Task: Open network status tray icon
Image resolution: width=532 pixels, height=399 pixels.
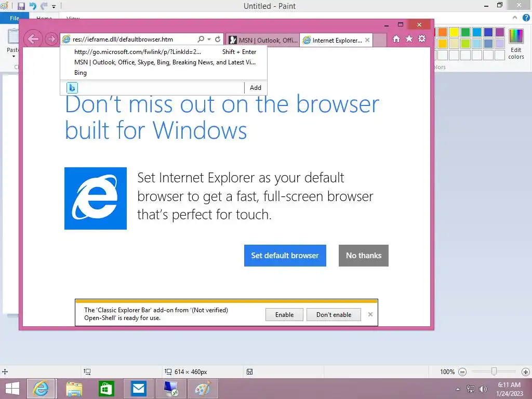Action: click(471, 389)
